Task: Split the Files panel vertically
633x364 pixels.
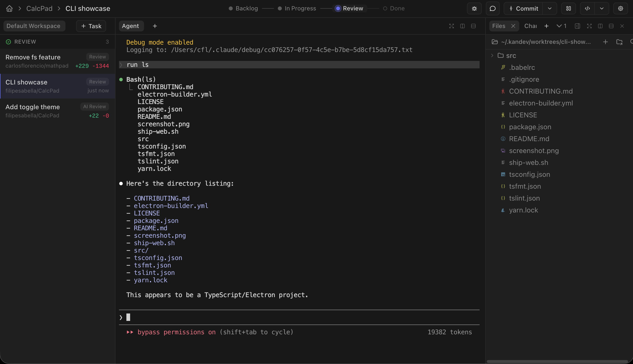Action: pos(600,26)
